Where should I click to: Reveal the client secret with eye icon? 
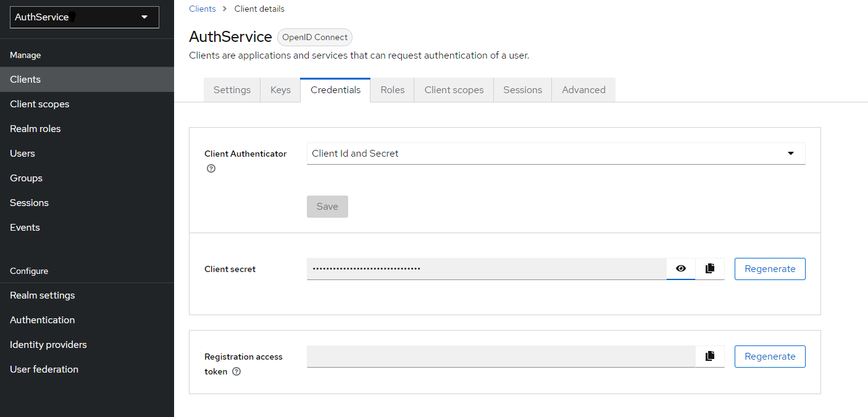681,268
